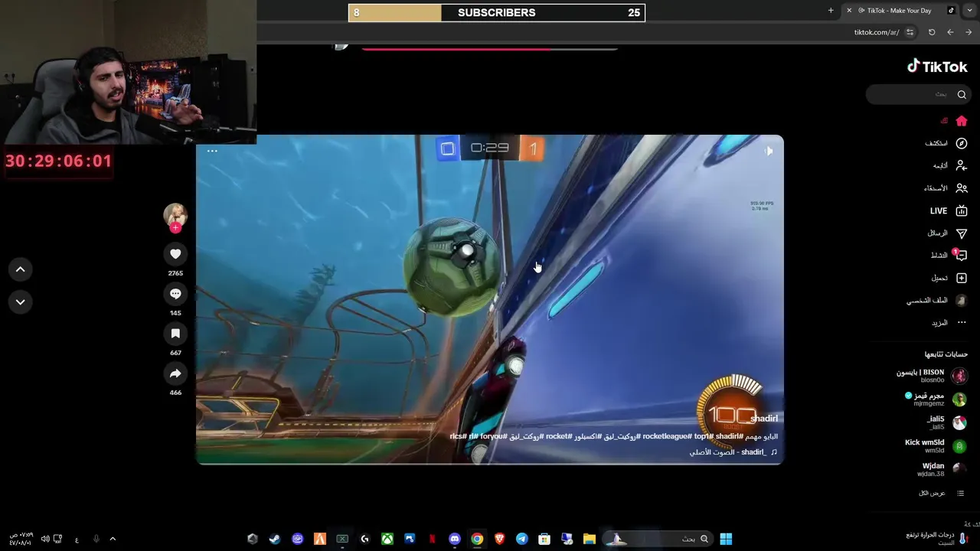Open comments on the video (145)
Image resolution: width=980 pixels, height=551 pixels.
tap(175, 294)
